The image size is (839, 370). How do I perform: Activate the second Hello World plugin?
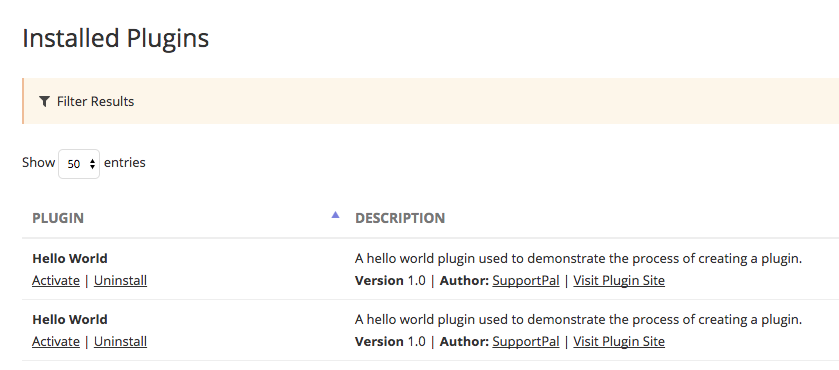click(56, 342)
